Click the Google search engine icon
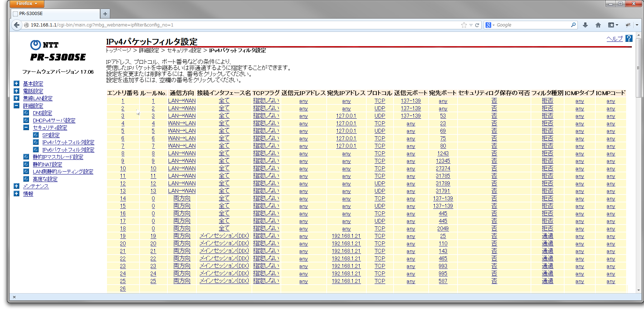644x310 pixels. point(488,25)
